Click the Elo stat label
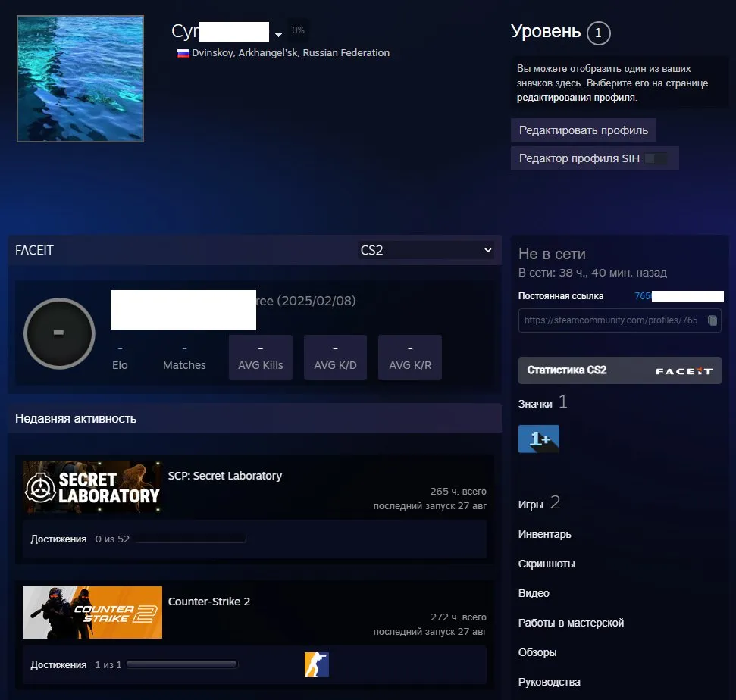The width and height of the screenshot is (736, 700). 120,365
